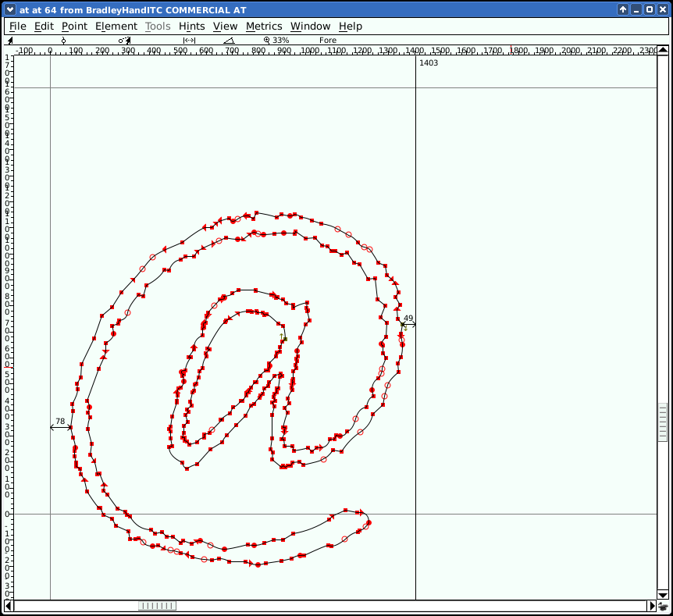Click the resize grip in bottom-right corner
This screenshot has width=673, height=616.
point(663,606)
